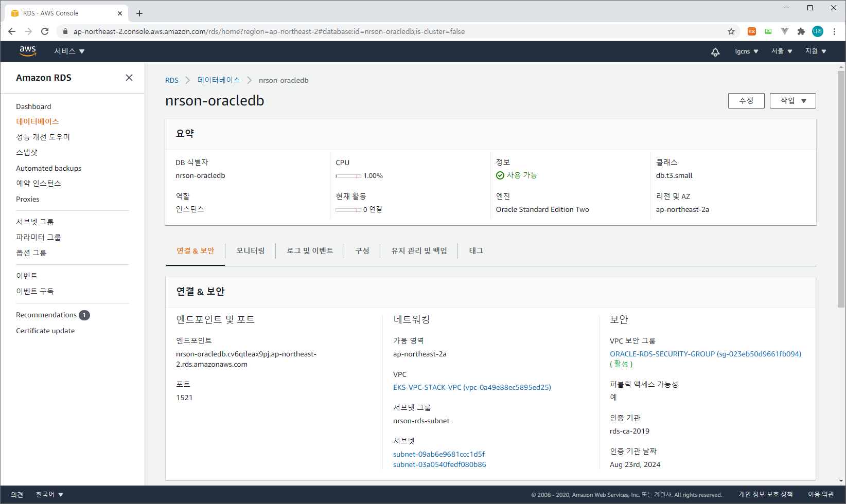This screenshot has width=846, height=504.
Task: Click the browser profile avatar icon
Action: tap(818, 31)
